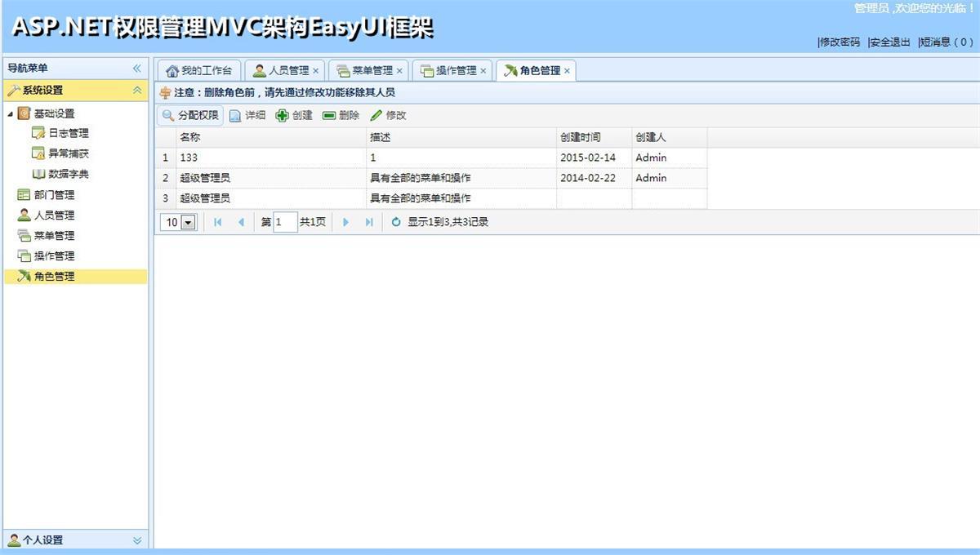Image resolution: width=980 pixels, height=555 pixels.
Task: Collapse the 基础设置 tree node arrow
Action: tap(11, 113)
